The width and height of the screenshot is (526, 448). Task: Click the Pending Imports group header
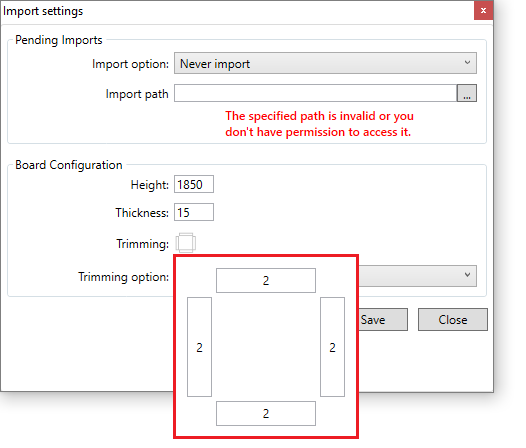(x=59, y=40)
